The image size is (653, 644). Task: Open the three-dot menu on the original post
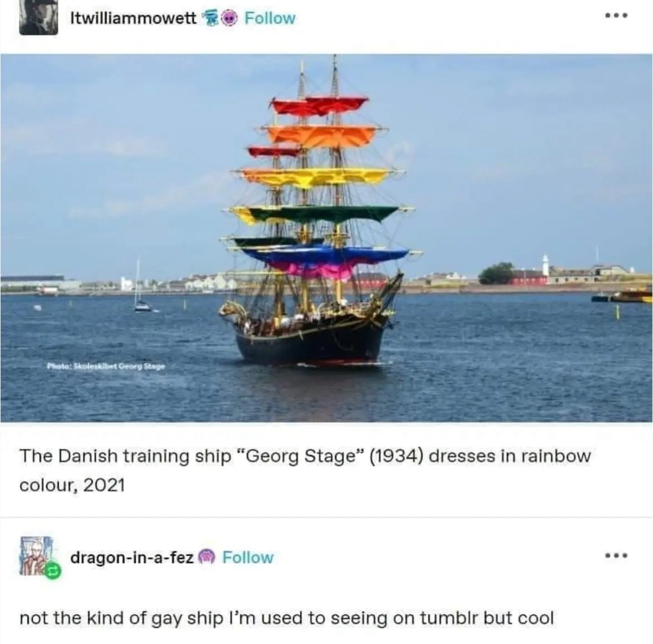[x=616, y=16]
